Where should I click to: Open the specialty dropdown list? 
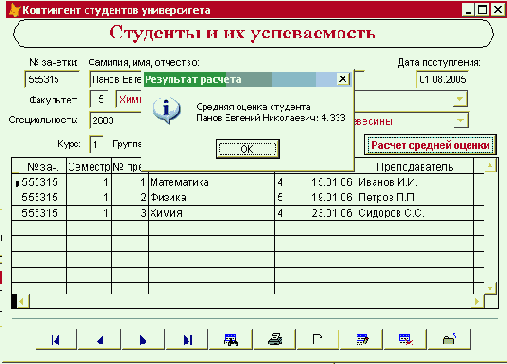coord(461,120)
